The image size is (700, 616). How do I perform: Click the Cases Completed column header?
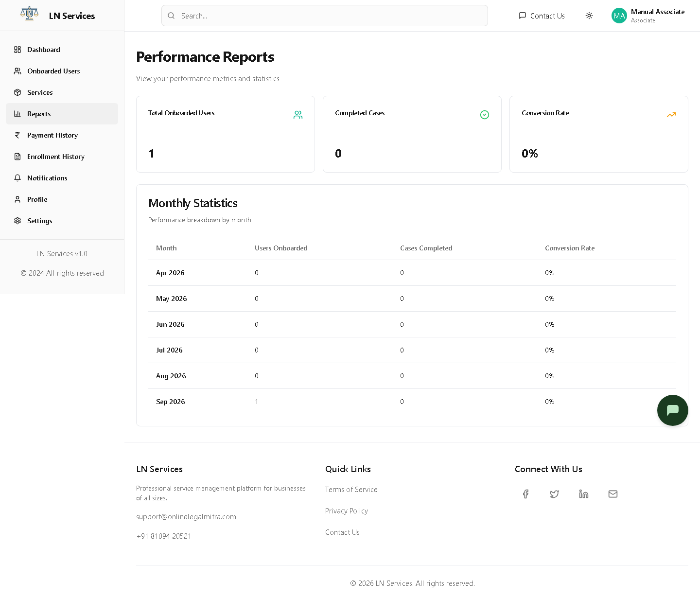426,248
